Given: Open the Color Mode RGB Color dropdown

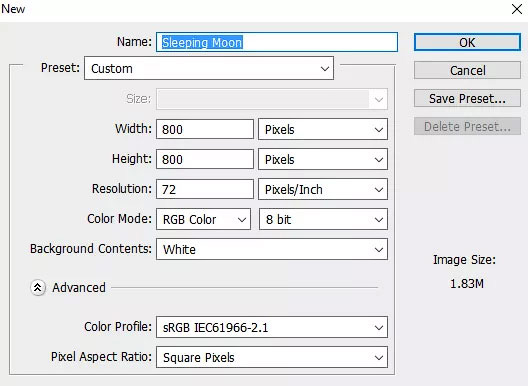Looking at the screenshot, I should point(203,219).
